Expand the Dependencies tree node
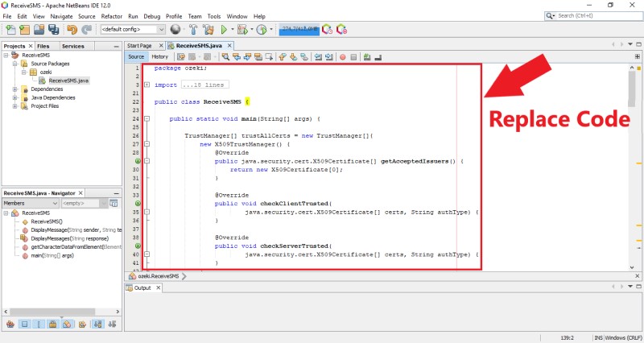The width and height of the screenshot is (644, 343). point(15,89)
